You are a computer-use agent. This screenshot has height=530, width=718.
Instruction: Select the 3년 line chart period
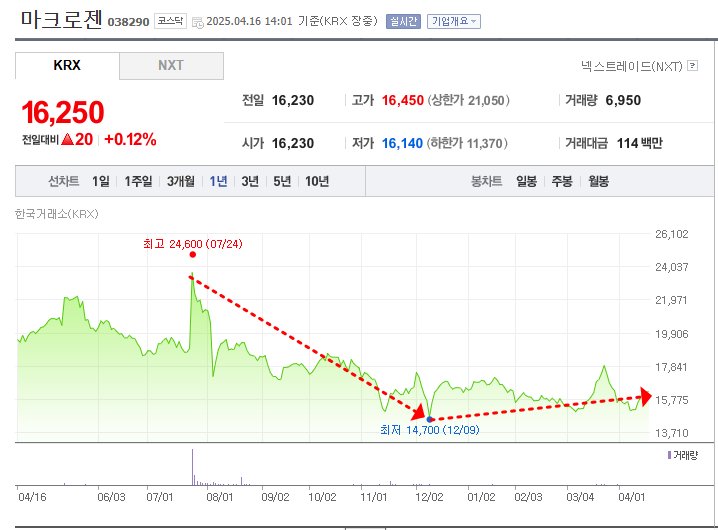(x=250, y=181)
